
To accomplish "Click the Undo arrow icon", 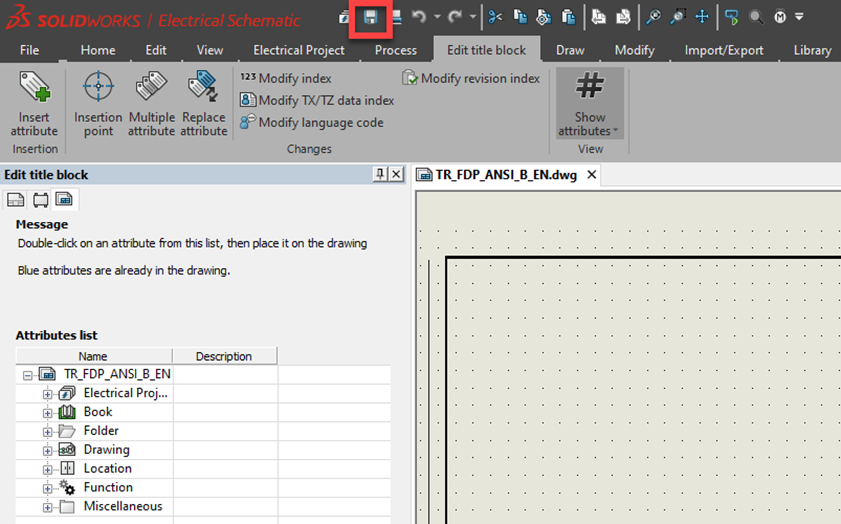I will coord(419,17).
